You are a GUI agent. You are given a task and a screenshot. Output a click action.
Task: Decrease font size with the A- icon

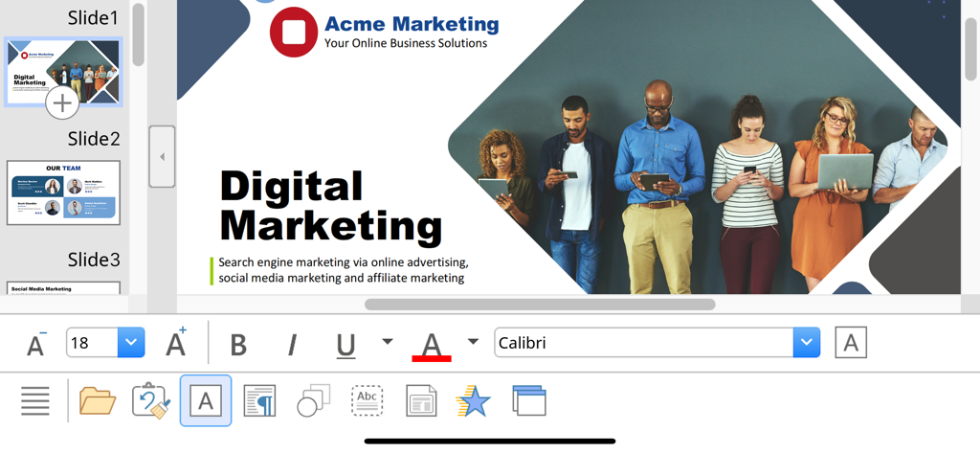point(35,344)
